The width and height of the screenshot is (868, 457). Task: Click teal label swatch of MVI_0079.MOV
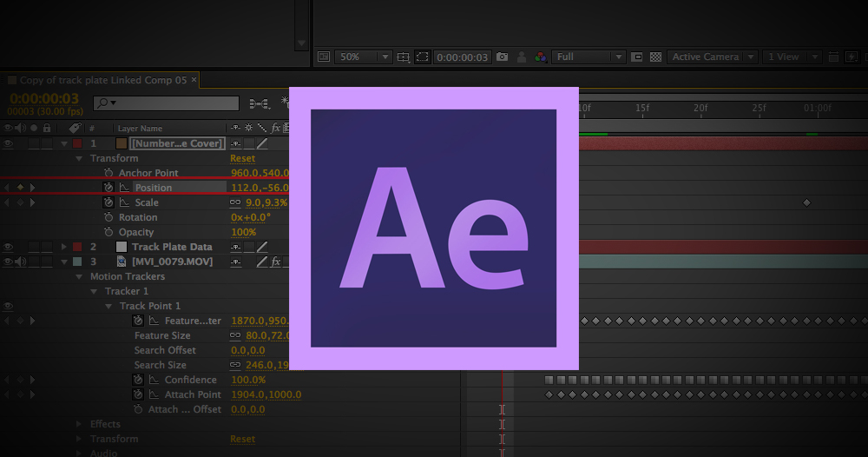coord(77,262)
